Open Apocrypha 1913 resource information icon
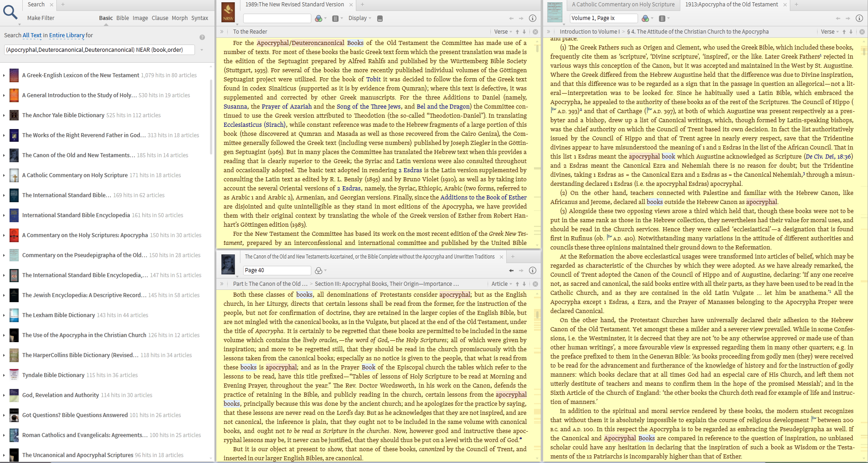868x463 pixels. [859, 18]
